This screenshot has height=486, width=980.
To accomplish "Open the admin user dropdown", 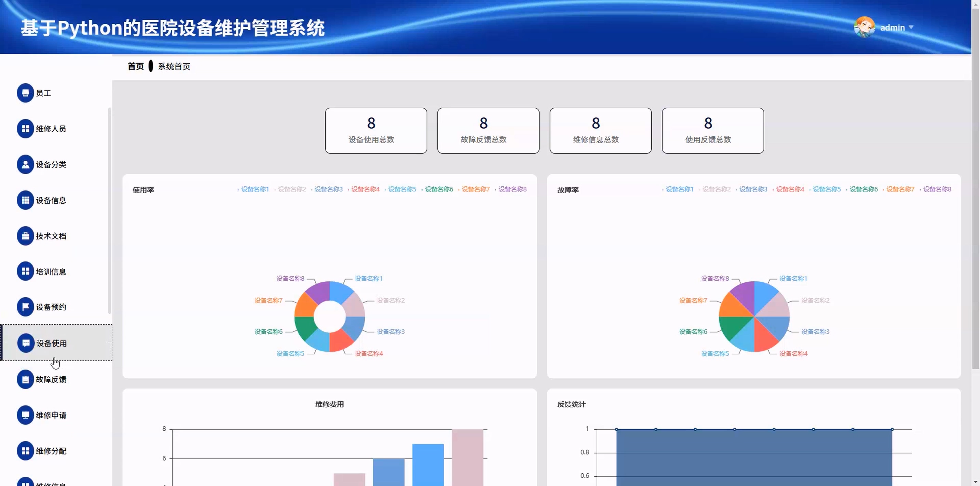I will click(892, 28).
